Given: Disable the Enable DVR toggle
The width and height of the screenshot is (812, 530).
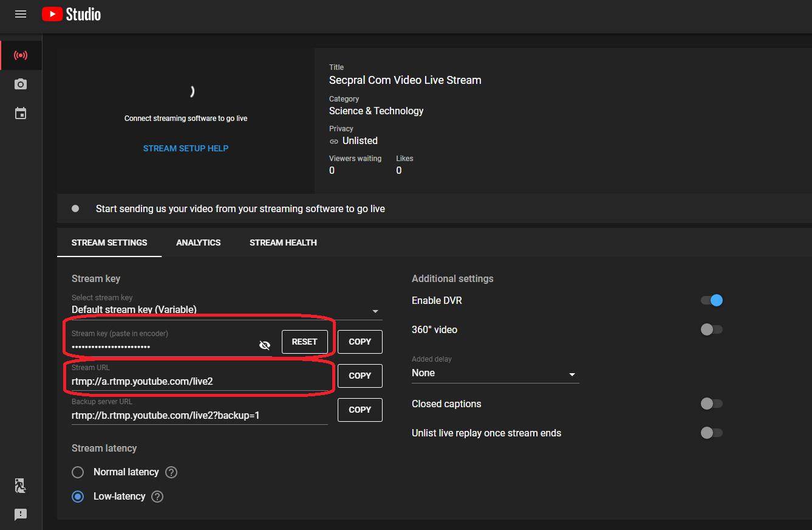Looking at the screenshot, I should (x=712, y=300).
